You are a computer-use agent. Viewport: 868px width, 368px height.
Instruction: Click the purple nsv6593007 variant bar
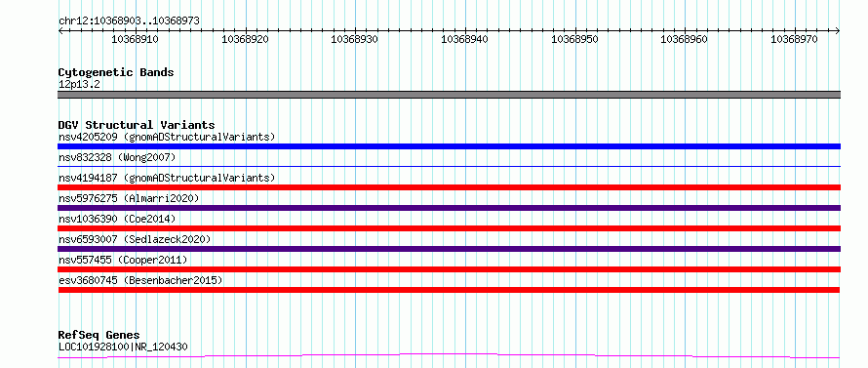(449, 249)
